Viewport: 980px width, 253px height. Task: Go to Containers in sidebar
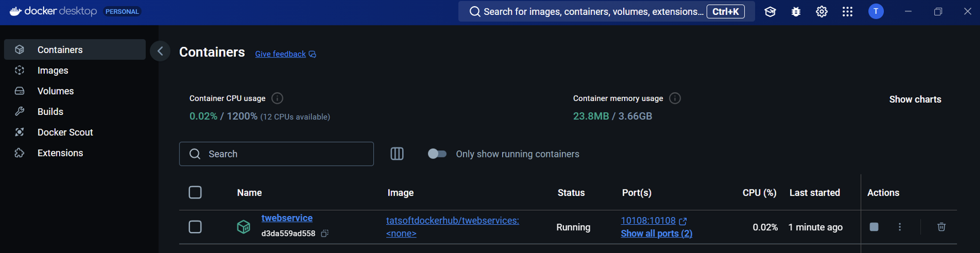75,50
